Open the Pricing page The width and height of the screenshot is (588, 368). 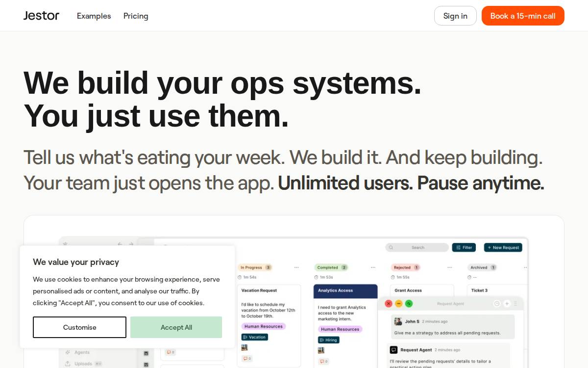[136, 16]
